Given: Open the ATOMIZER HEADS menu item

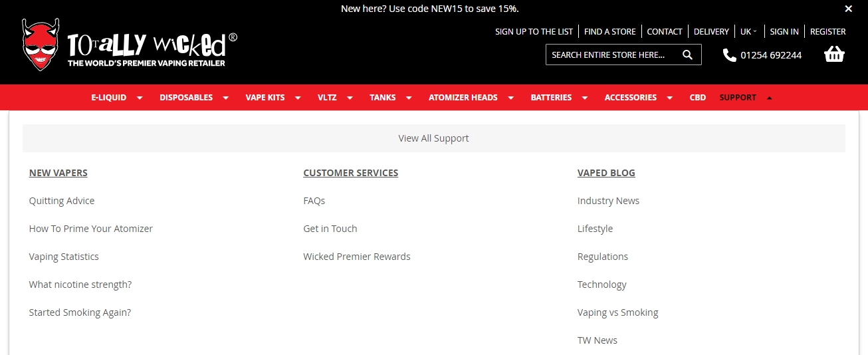Looking at the screenshot, I should (463, 97).
